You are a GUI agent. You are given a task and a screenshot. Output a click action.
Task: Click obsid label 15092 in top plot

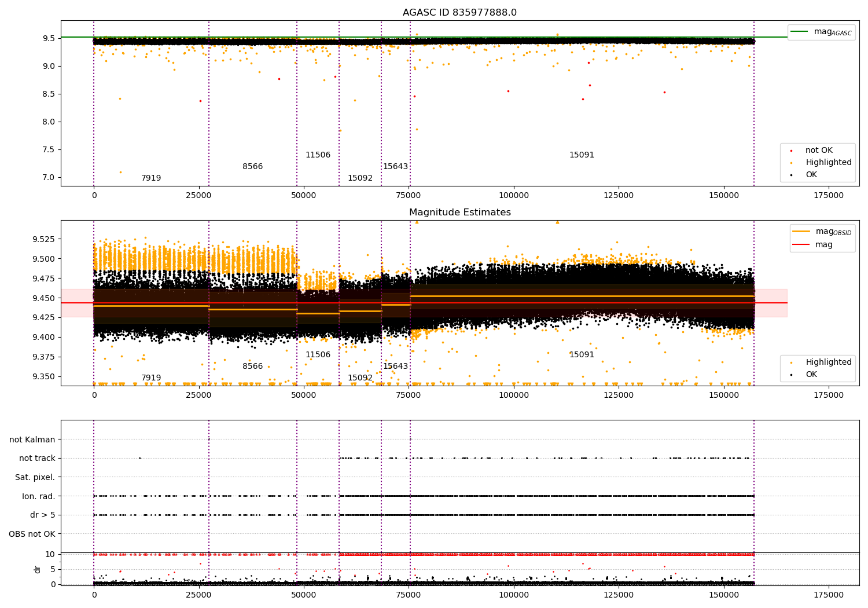point(360,178)
